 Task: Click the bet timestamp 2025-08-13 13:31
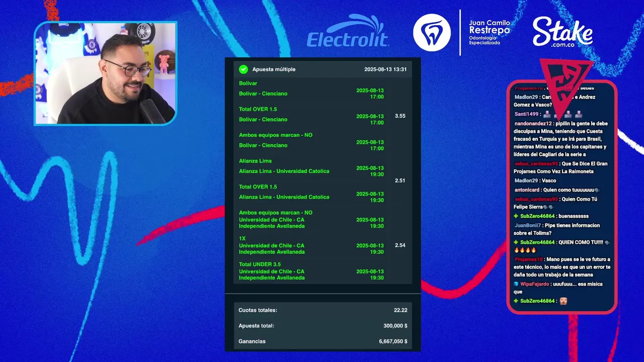click(385, 69)
